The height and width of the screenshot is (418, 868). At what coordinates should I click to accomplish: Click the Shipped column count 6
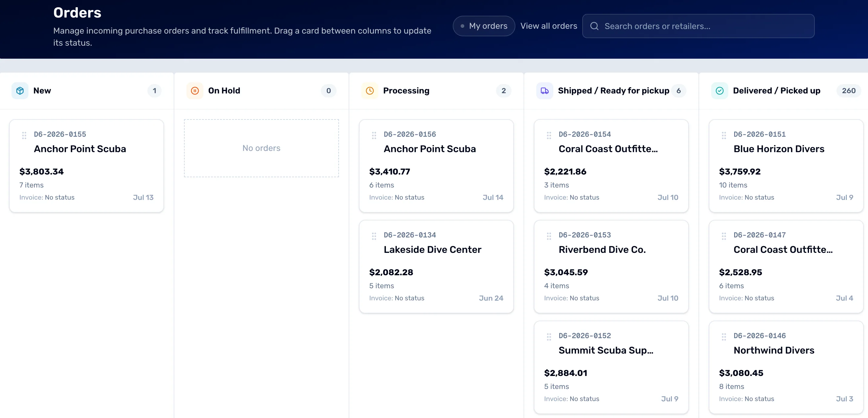point(679,91)
